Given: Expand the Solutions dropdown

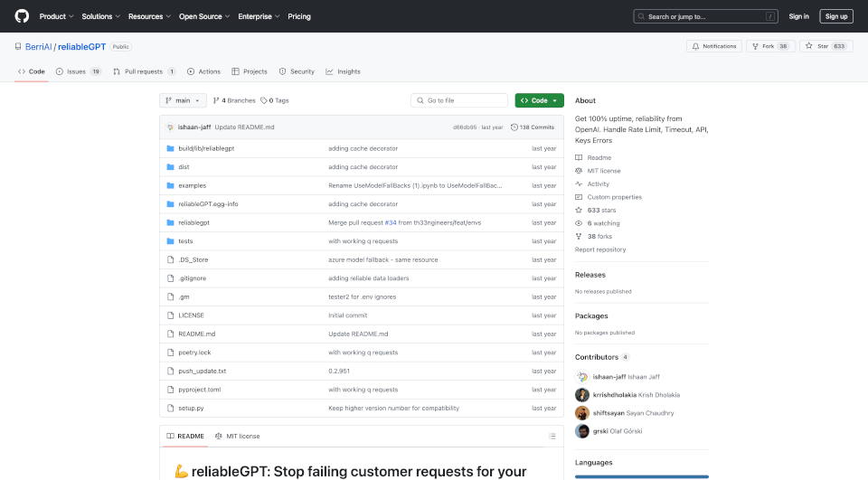Looking at the screenshot, I should pos(100,16).
